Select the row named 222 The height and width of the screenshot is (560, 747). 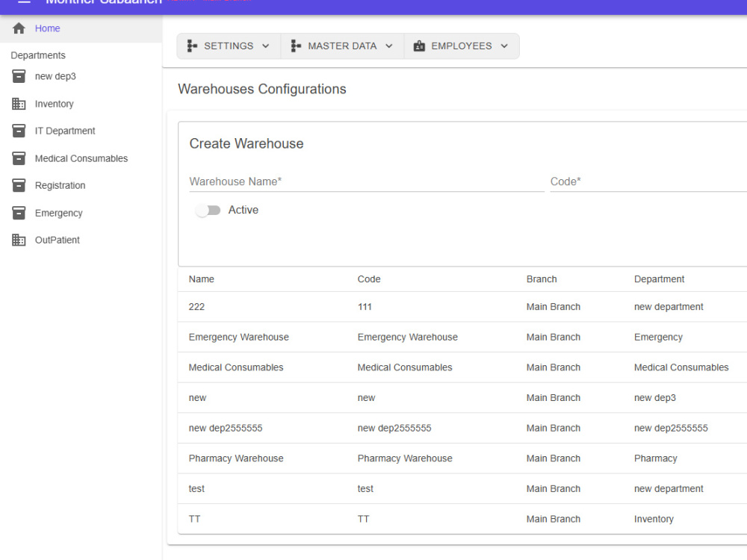point(462,307)
